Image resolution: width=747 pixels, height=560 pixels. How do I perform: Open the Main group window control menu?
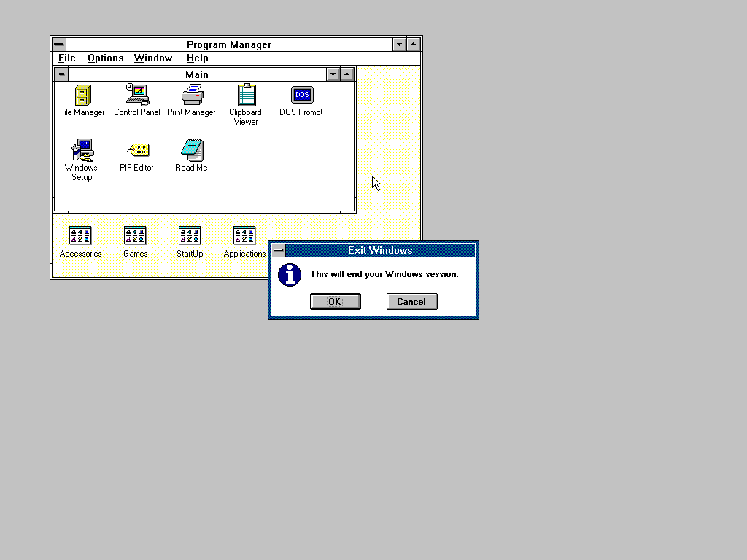(61, 74)
